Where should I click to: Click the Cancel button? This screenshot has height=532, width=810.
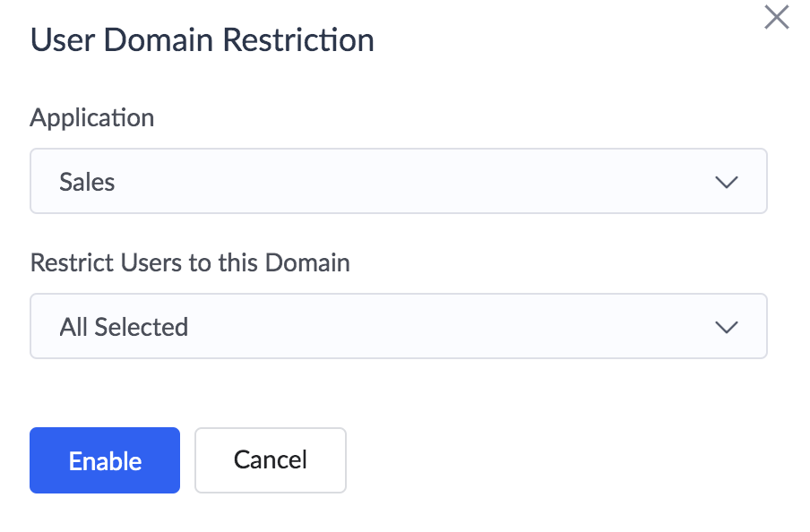point(271,460)
